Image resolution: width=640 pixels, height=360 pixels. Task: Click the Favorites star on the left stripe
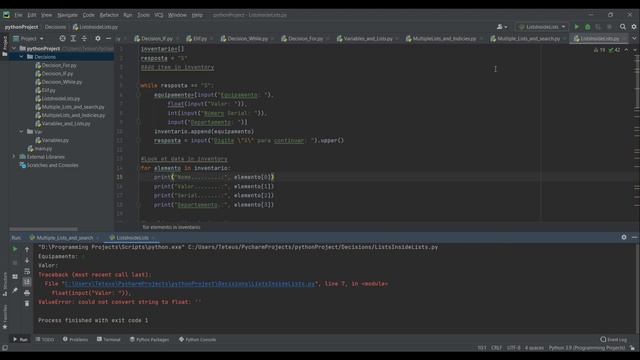[x=5, y=327]
